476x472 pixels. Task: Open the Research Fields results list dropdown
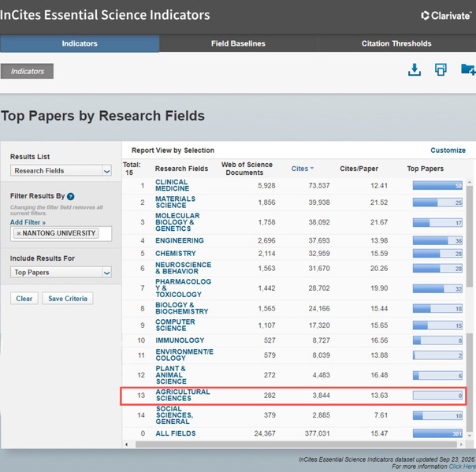pyautogui.click(x=61, y=170)
